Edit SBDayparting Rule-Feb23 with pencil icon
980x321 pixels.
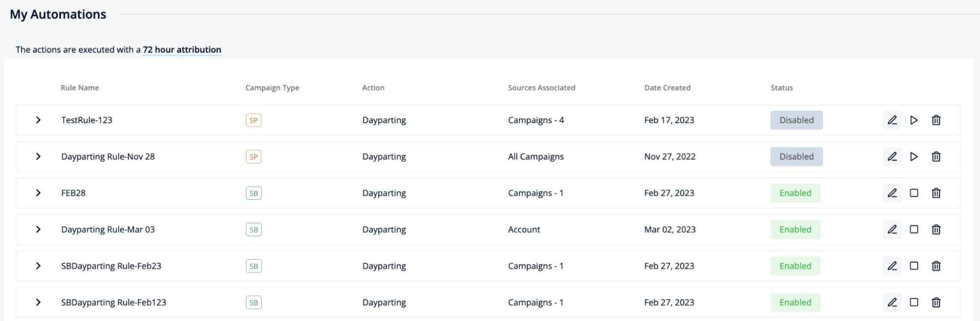pyautogui.click(x=892, y=266)
